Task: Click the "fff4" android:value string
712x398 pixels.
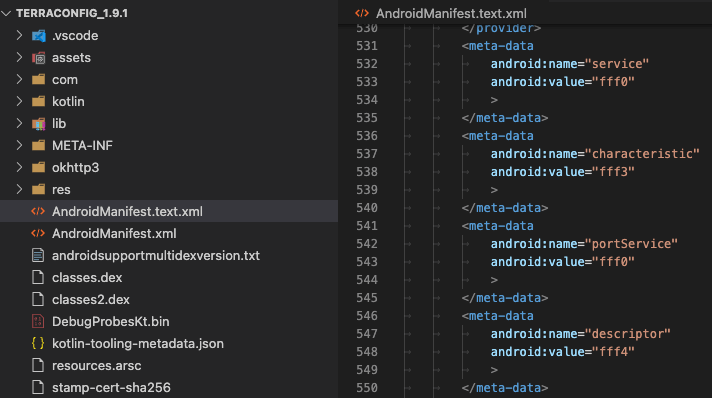Action: pos(613,352)
